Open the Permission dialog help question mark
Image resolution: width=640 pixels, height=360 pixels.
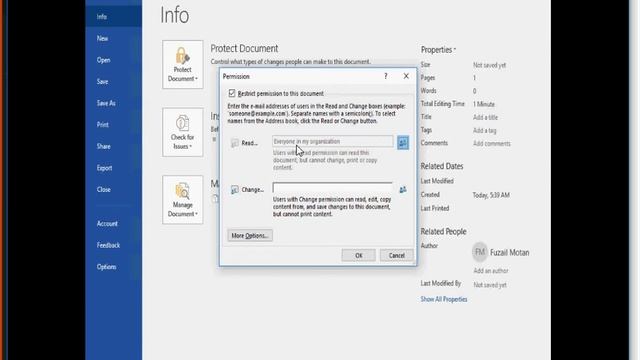click(x=386, y=76)
